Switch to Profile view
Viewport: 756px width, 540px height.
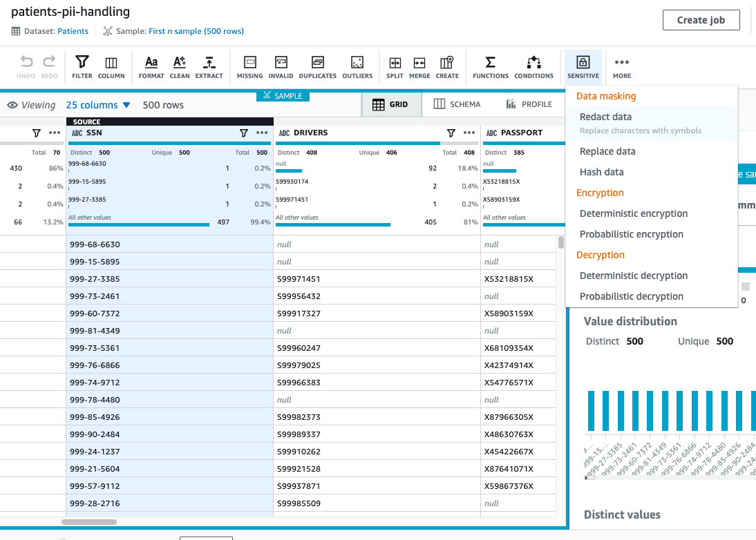pyautogui.click(x=529, y=104)
